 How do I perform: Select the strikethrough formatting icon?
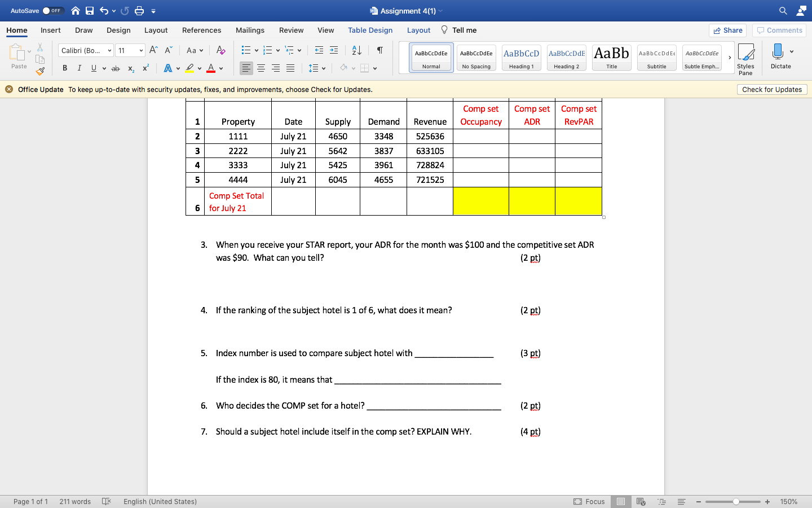click(x=116, y=68)
